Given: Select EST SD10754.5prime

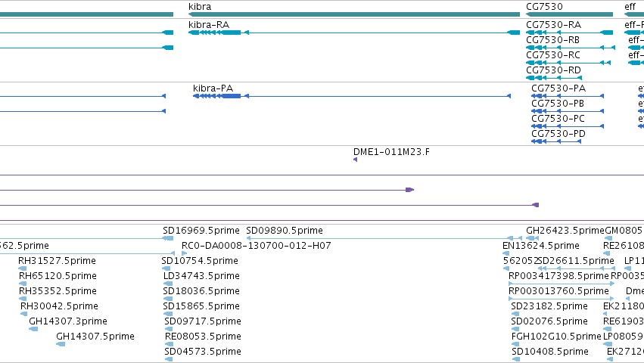Looking at the screenshot, I should coord(200,261).
